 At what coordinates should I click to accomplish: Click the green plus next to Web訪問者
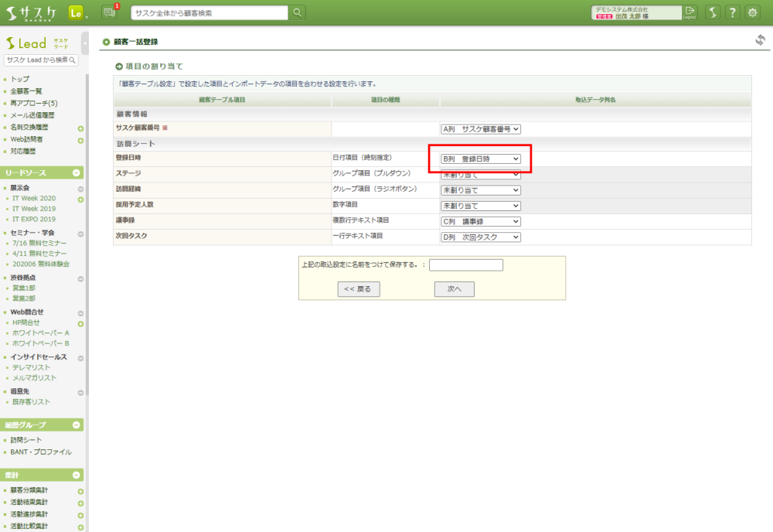pos(80,140)
